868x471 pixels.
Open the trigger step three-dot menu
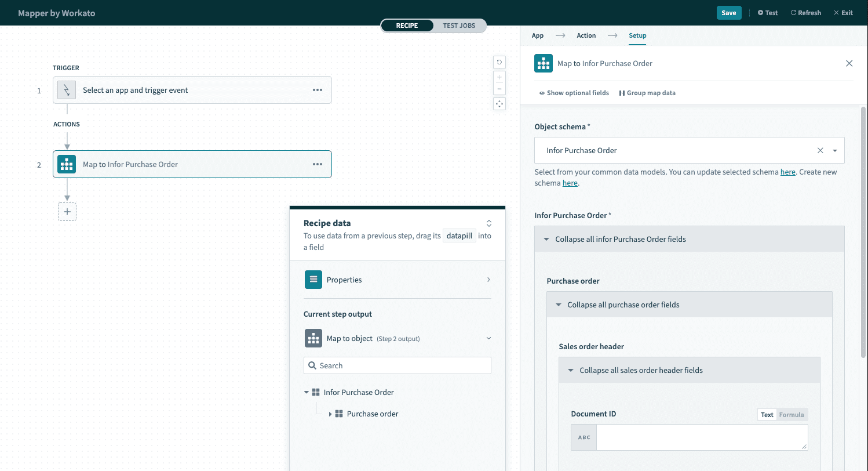tap(317, 90)
